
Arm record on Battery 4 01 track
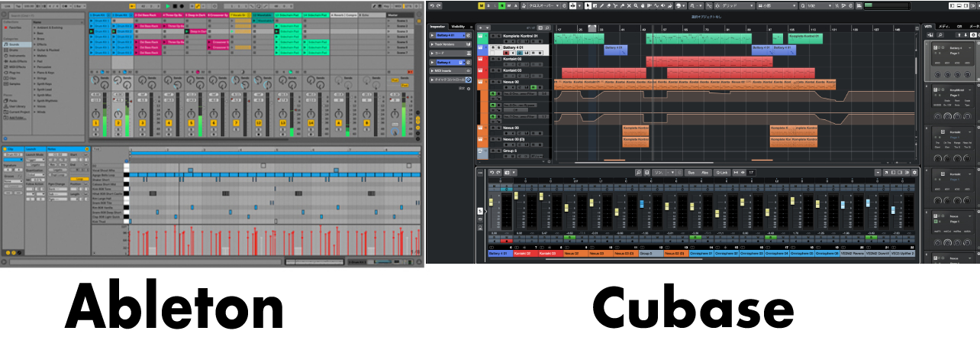click(506, 53)
